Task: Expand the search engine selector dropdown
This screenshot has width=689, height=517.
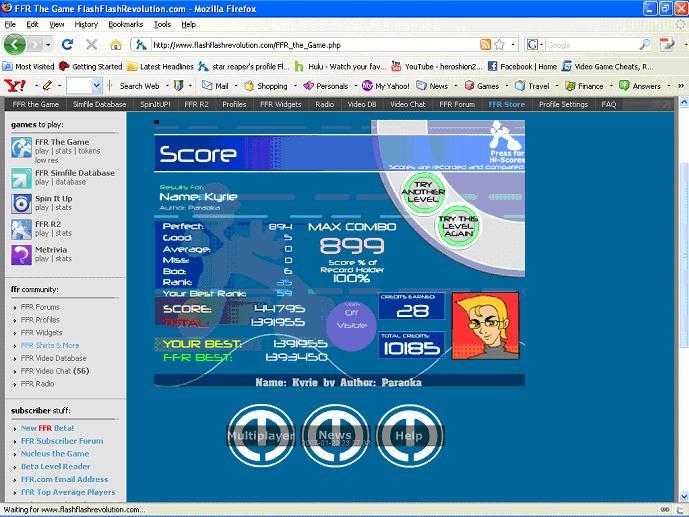Action: (535, 45)
